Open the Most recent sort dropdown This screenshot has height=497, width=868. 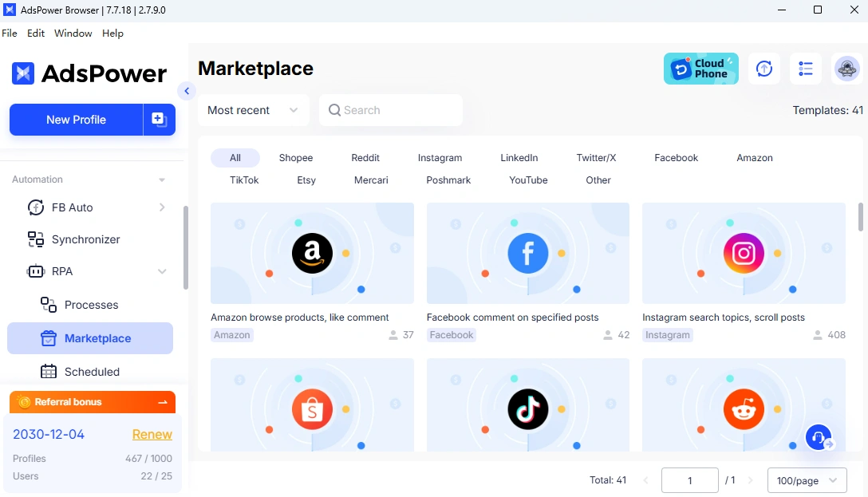click(253, 110)
